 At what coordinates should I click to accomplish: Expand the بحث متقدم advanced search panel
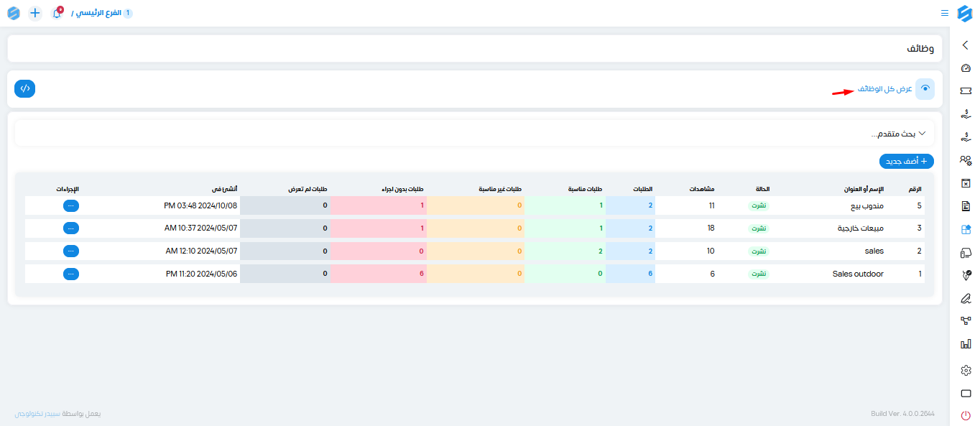point(474,134)
